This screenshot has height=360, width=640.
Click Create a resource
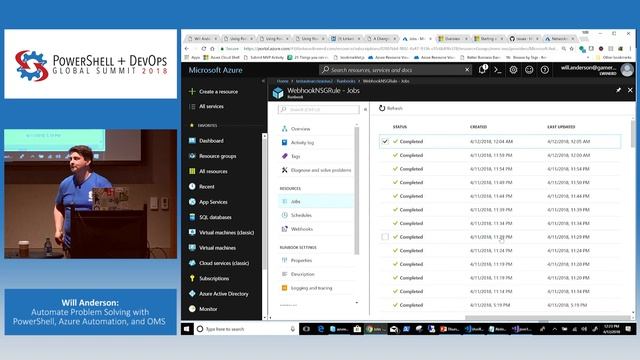(218, 91)
